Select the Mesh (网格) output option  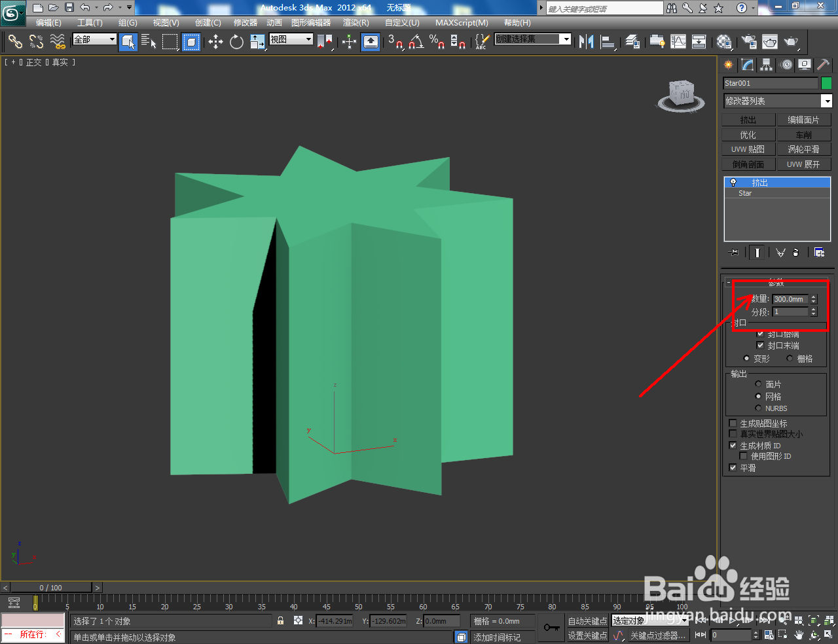(758, 396)
